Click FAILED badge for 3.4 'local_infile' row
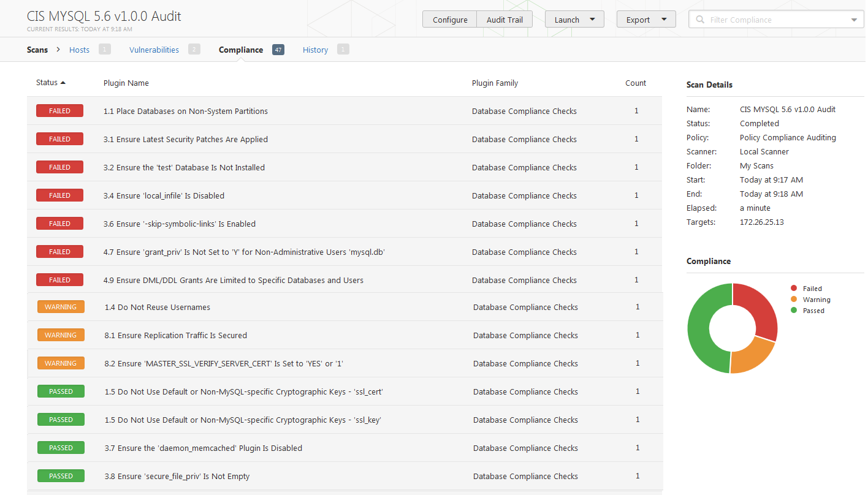 tap(59, 195)
